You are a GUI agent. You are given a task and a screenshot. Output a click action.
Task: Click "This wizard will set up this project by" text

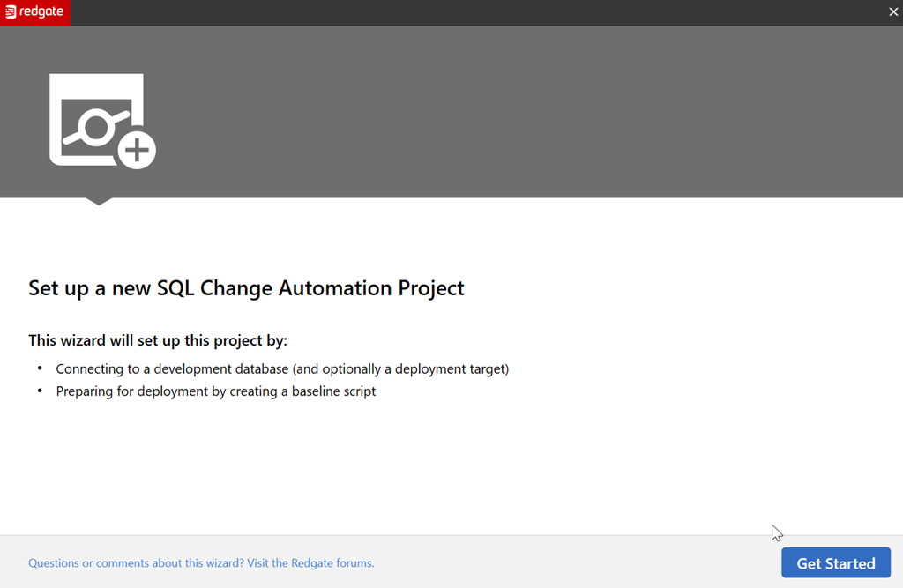(x=158, y=340)
